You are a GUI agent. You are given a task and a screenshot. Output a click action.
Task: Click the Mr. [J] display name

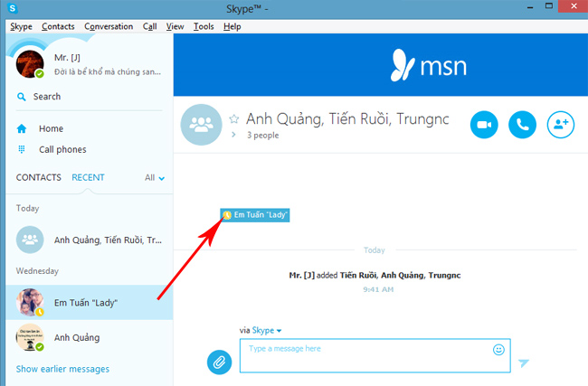coord(67,58)
